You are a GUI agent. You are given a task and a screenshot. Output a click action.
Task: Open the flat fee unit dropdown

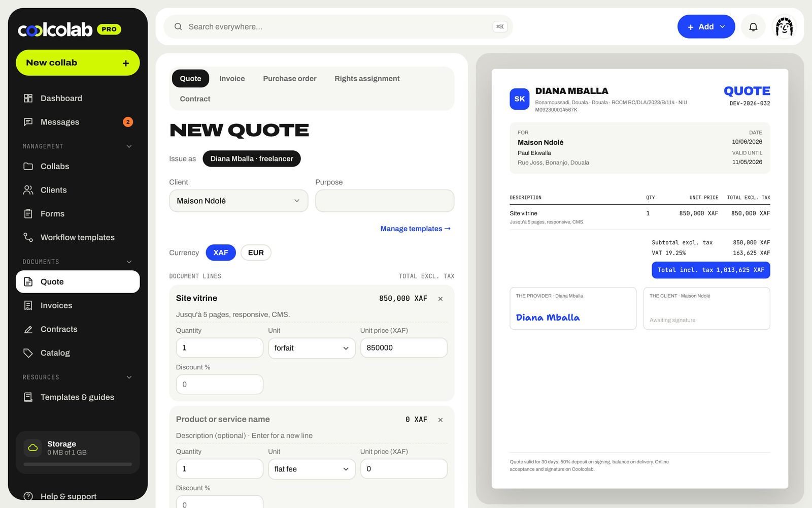tap(312, 469)
